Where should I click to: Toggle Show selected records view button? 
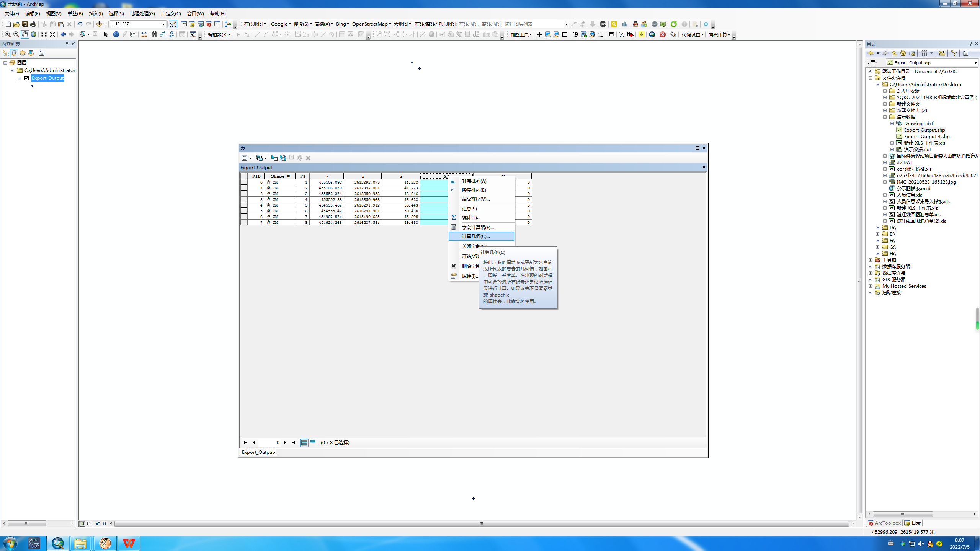[x=313, y=442]
